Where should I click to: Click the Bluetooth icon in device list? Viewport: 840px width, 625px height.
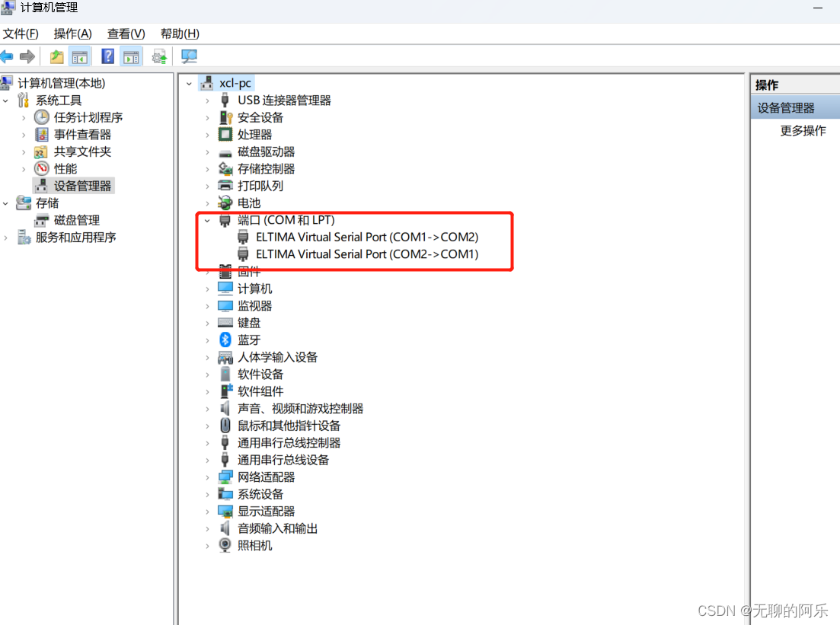pos(225,340)
